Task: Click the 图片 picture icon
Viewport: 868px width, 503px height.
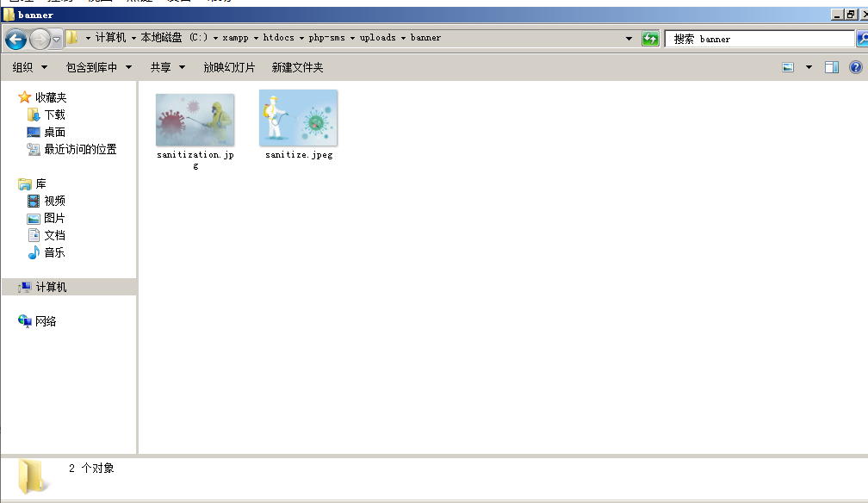Action: (34, 218)
